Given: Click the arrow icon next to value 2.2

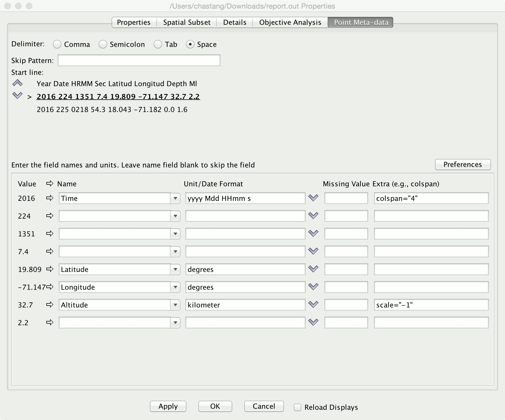Looking at the screenshot, I should 50,322.
